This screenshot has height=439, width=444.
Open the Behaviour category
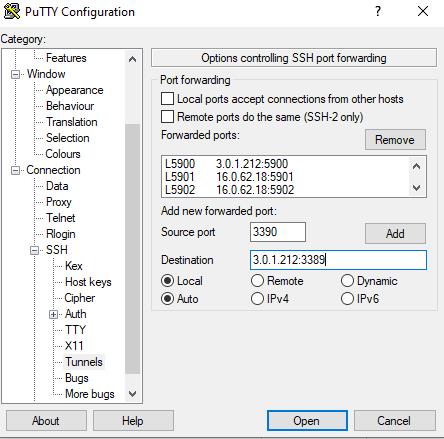coord(70,106)
